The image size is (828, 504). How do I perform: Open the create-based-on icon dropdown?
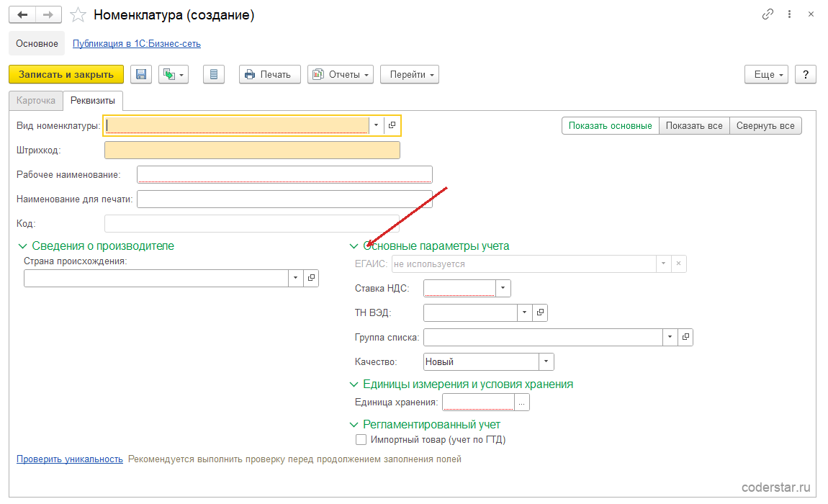click(x=174, y=74)
